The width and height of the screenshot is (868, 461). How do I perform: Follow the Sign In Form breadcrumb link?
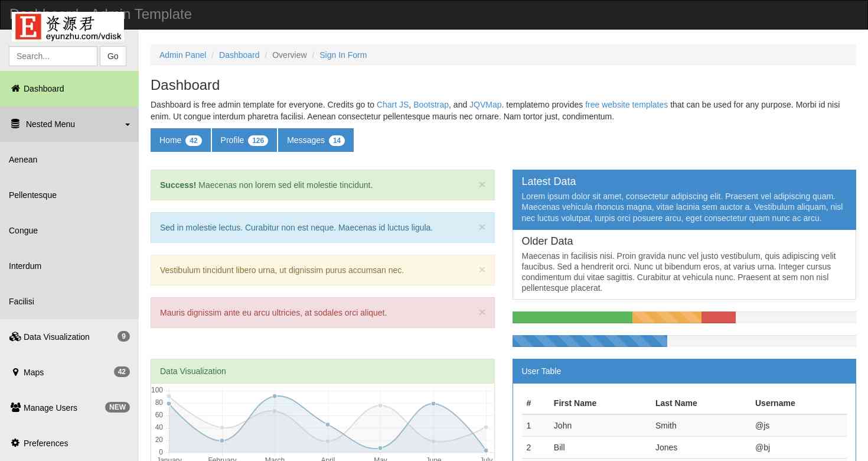point(343,55)
